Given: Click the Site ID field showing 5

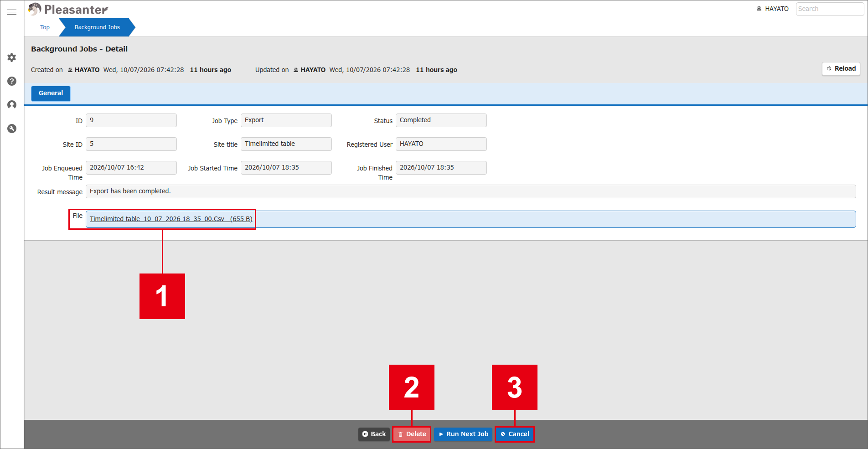Looking at the screenshot, I should 131,144.
